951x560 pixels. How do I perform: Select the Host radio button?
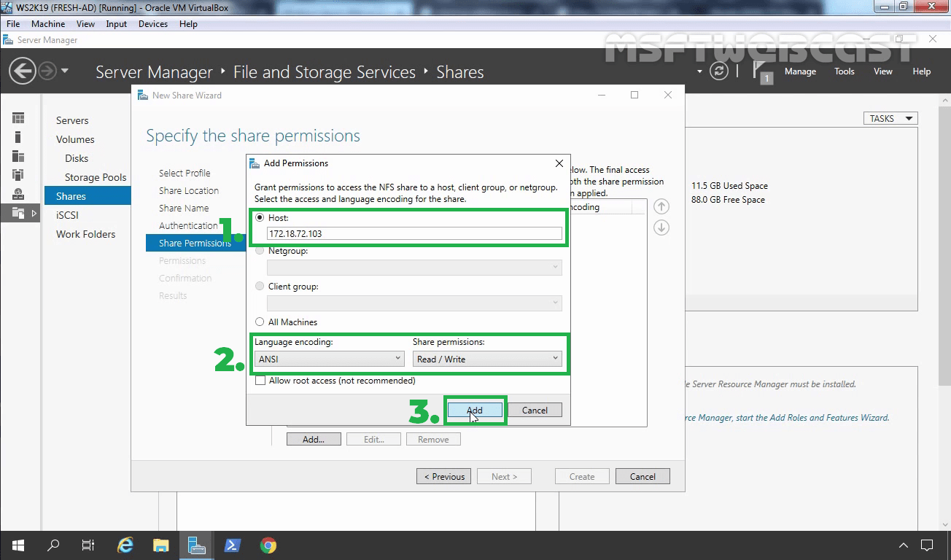260,217
